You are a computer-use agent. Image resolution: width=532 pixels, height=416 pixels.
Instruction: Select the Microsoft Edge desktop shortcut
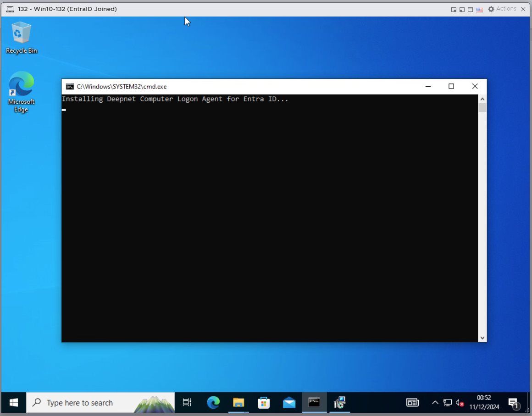point(21,91)
